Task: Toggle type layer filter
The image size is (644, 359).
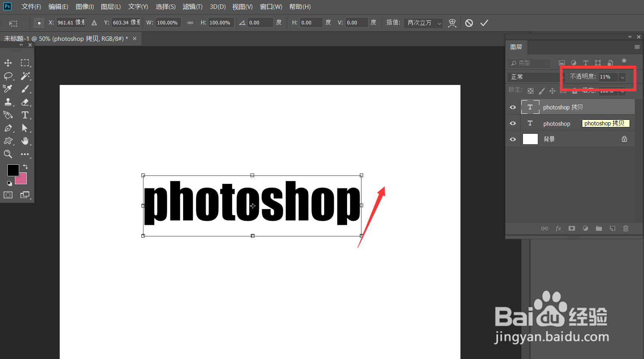Action: tap(586, 63)
